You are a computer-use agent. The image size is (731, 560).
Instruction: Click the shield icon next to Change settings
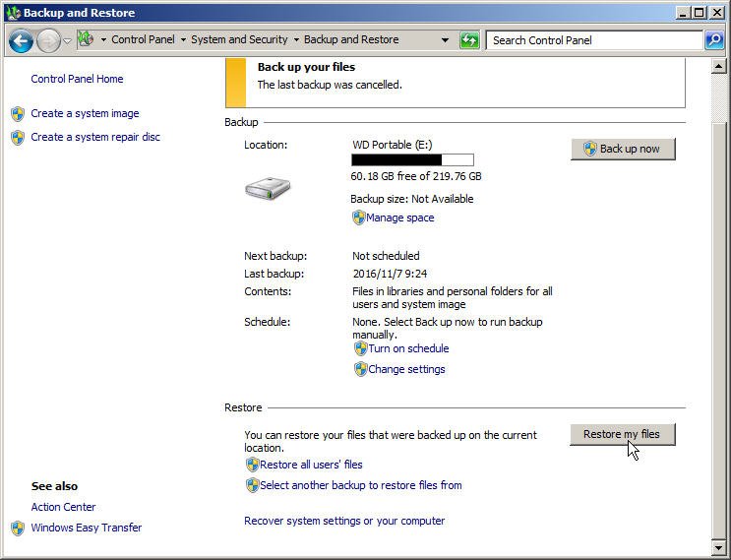click(360, 369)
